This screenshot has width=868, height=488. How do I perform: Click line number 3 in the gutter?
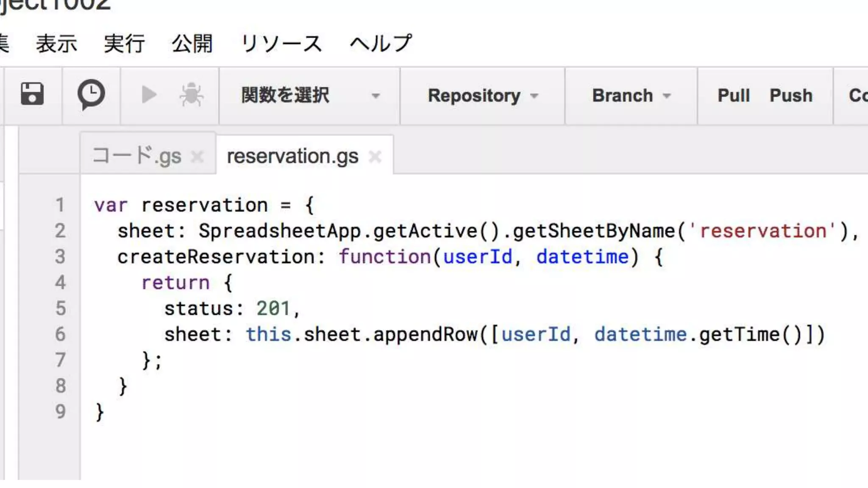(x=60, y=257)
